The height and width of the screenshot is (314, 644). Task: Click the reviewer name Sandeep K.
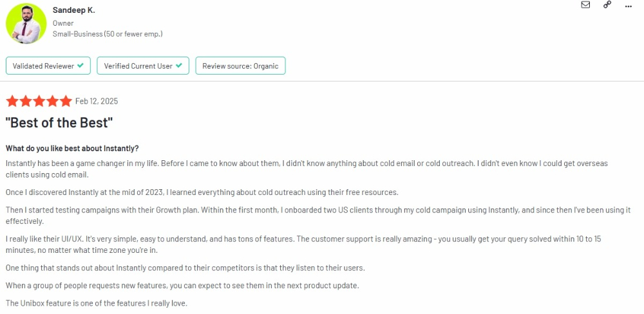(73, 11)
